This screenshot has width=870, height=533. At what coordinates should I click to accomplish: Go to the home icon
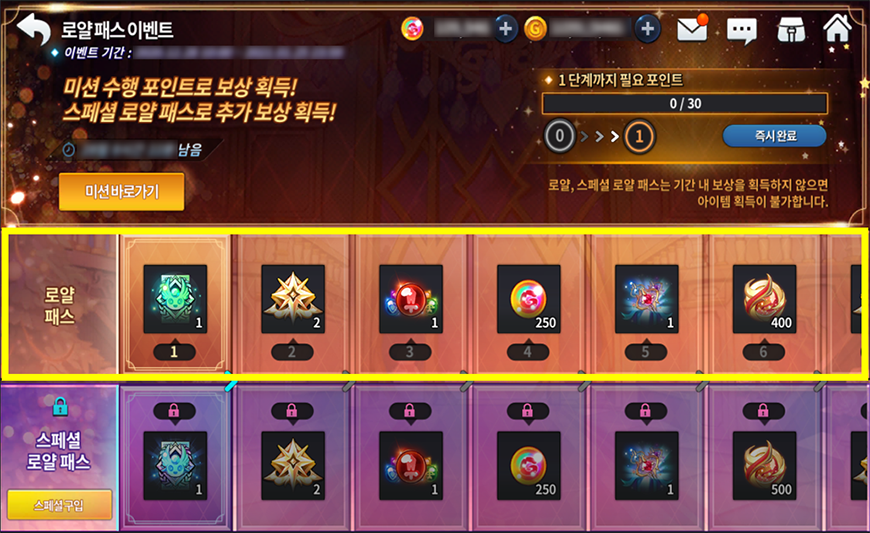click(837, 28)
